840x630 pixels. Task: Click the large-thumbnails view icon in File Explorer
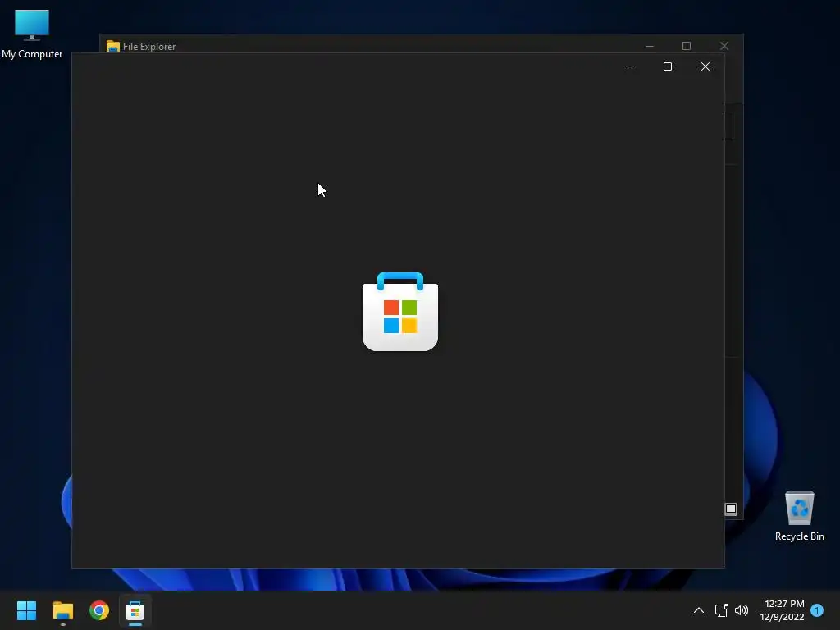731,509
